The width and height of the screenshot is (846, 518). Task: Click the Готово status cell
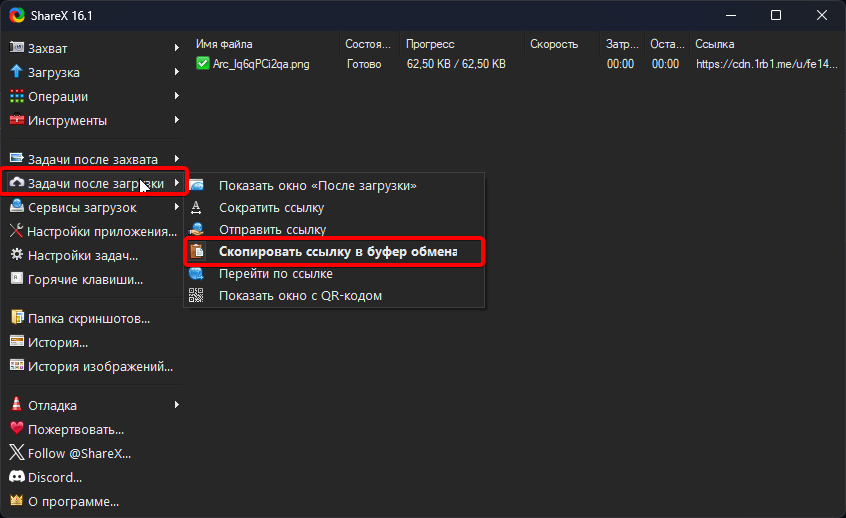364,64
